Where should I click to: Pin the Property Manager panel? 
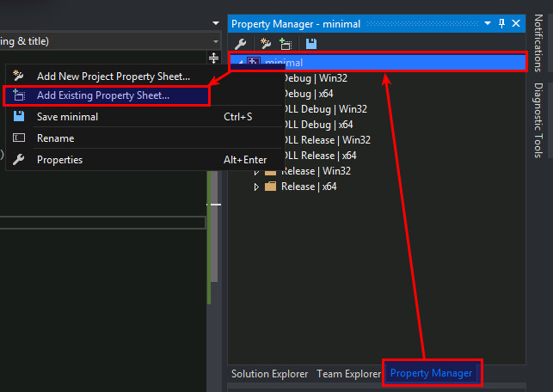point(501,23)
